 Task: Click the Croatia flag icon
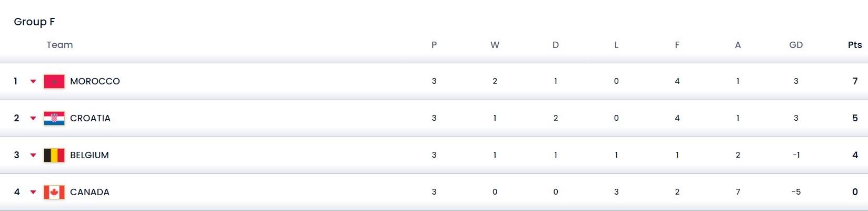(54, 118)
